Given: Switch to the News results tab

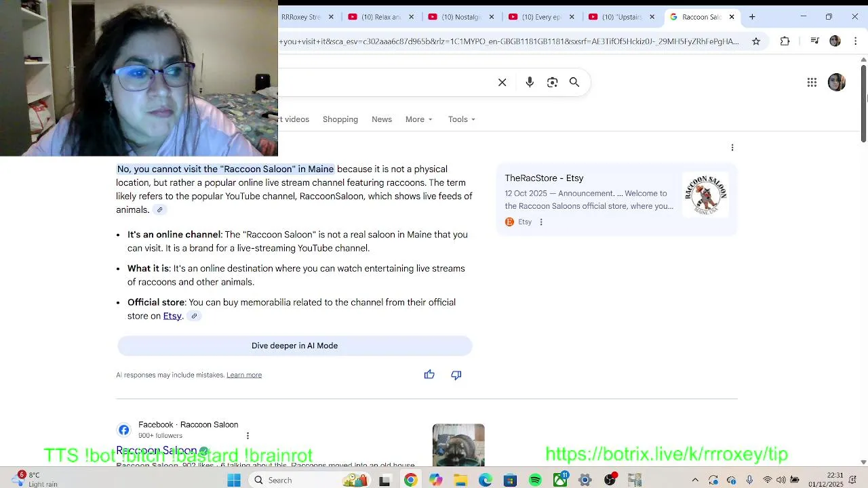Looking at the screenshot, I should (x=382, y=119).
